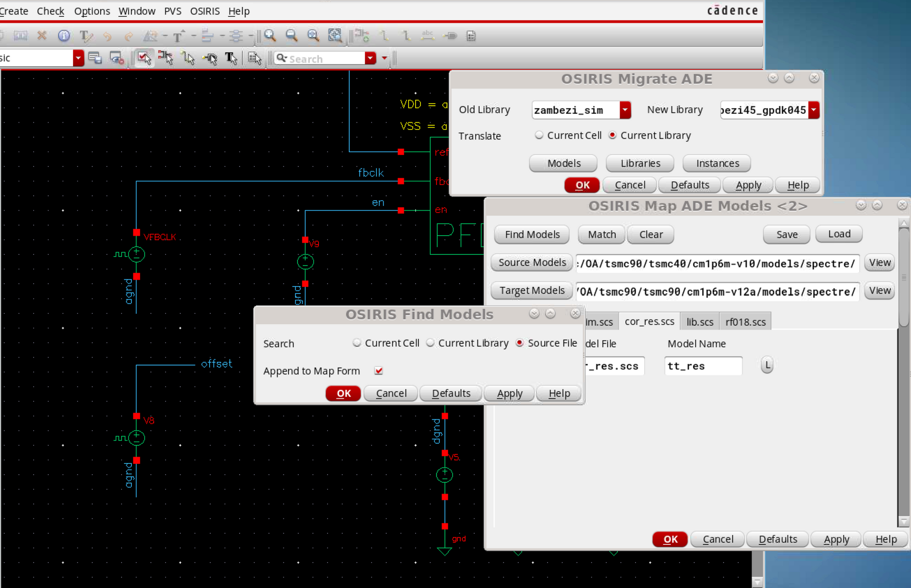The height and width of the screenshot is (588, 911).
Task: Click the Align objects icon
Action: [207, 36]
